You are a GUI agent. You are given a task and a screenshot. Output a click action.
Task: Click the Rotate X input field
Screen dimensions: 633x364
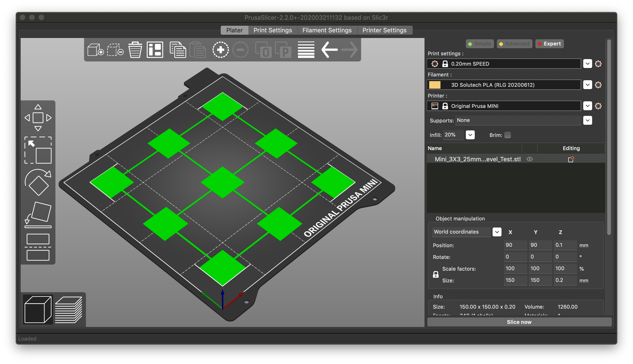[x=515, y=257]
